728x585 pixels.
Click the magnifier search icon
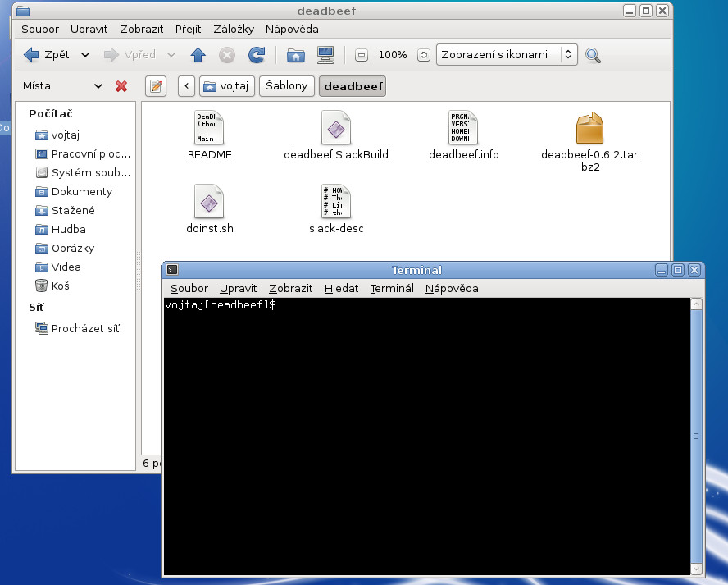click(593, 55)
